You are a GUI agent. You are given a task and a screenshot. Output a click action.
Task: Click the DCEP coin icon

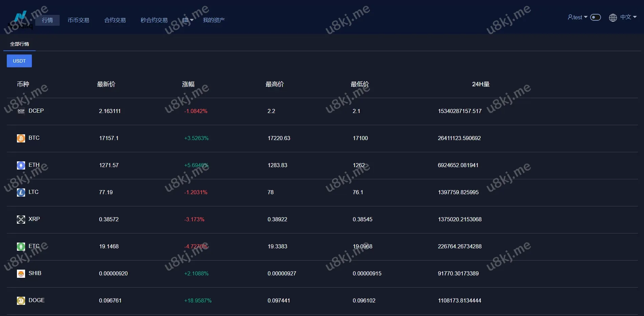click(x=21, y=111)
